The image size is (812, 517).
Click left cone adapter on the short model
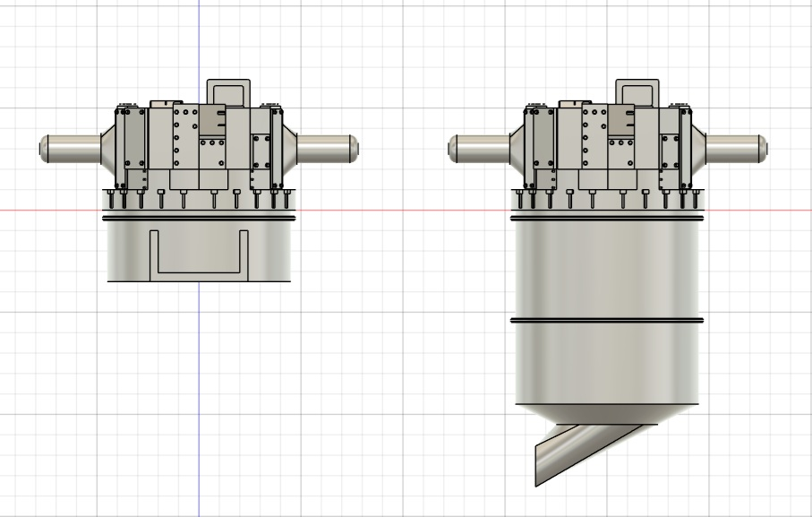click(109, 143)
